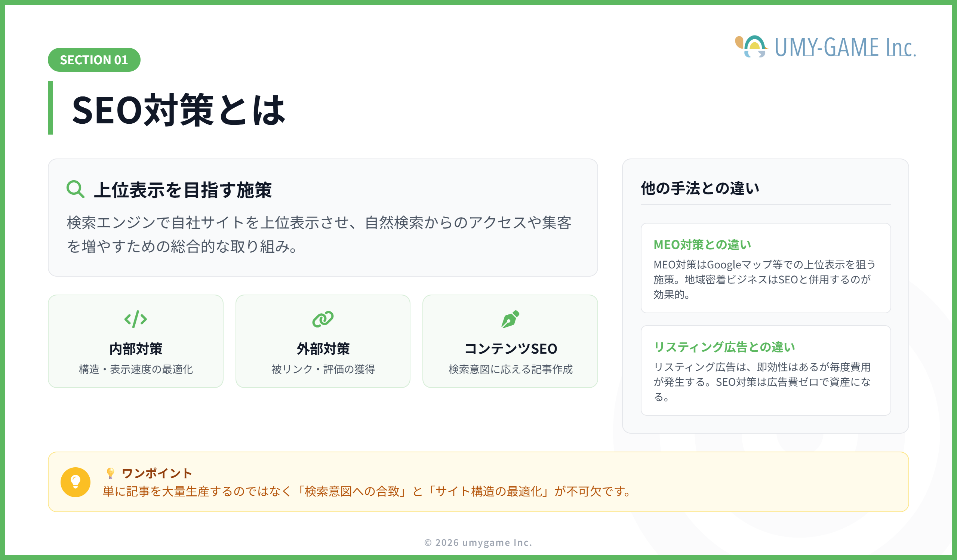This screenshot has width=957, height=560.
Task: Click the code brackets icon above 内部対策
Action: (x=136, y=319)
